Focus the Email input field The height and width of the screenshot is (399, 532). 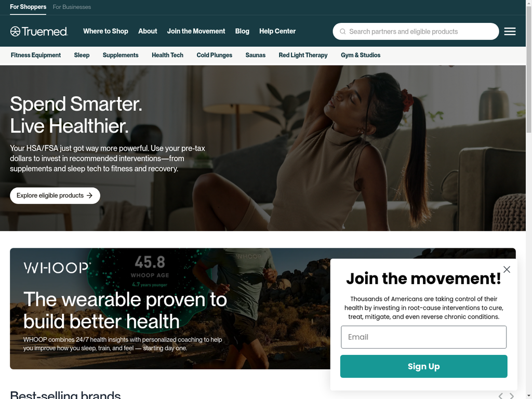(x=424, y=337)
